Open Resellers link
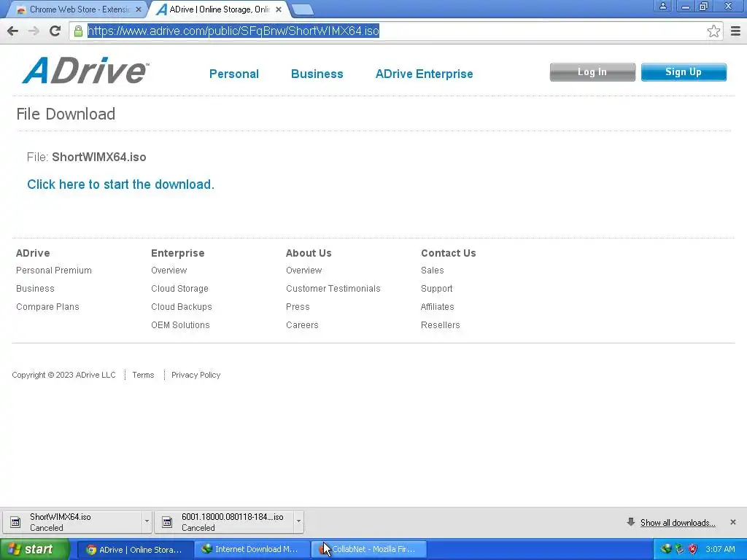Image resolution: width=747 pixels, height=560 pixels. point(440,324)
